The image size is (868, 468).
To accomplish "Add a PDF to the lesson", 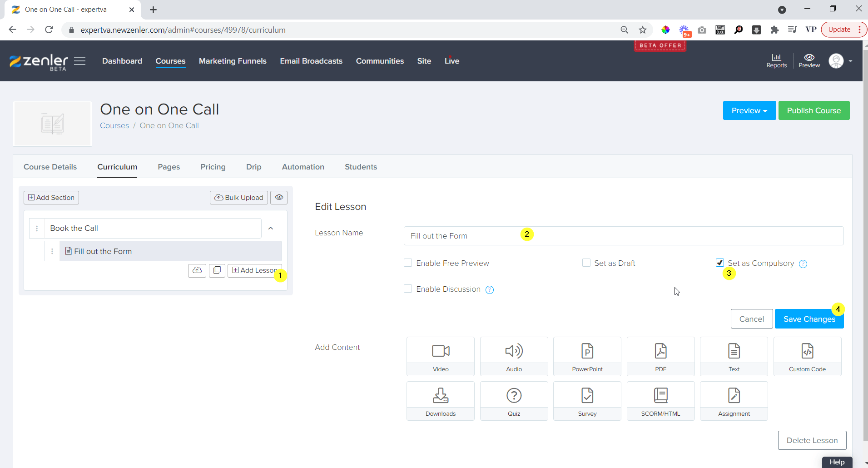I will click(660, 356).
